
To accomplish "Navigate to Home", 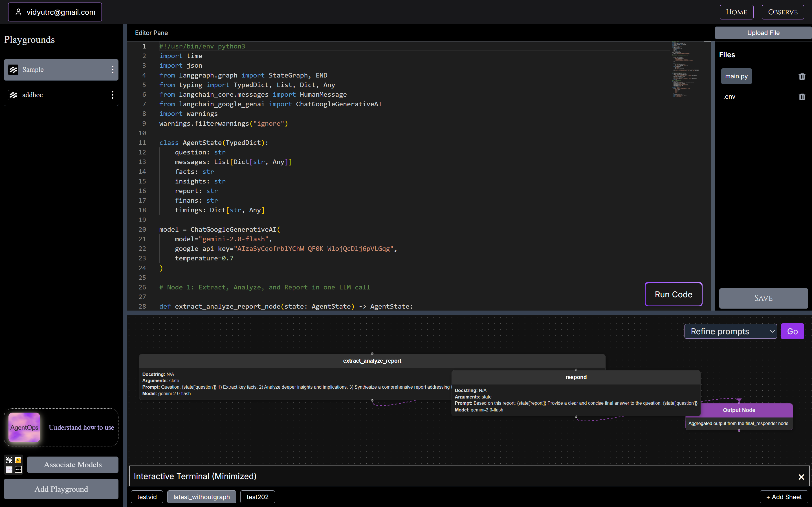I will (736, 12).
